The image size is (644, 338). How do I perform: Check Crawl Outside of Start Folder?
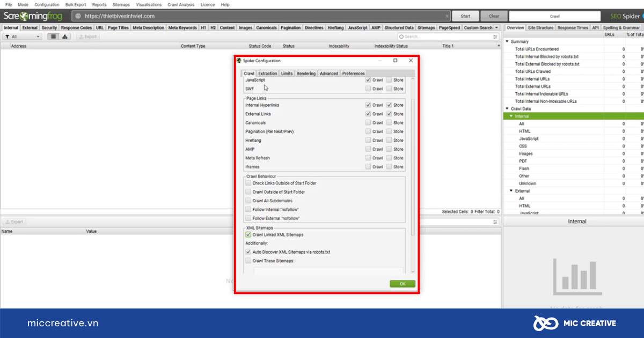pos(248,192)
